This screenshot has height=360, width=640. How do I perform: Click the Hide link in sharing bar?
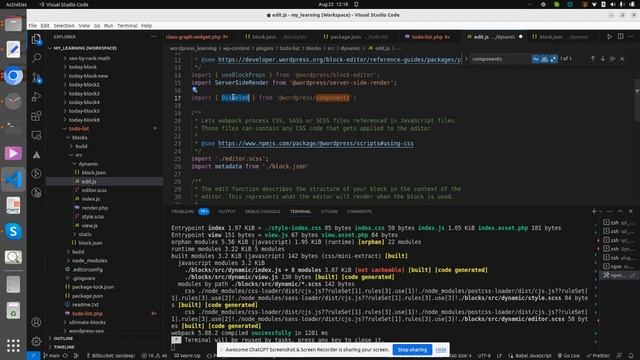(x=441, y=350)
